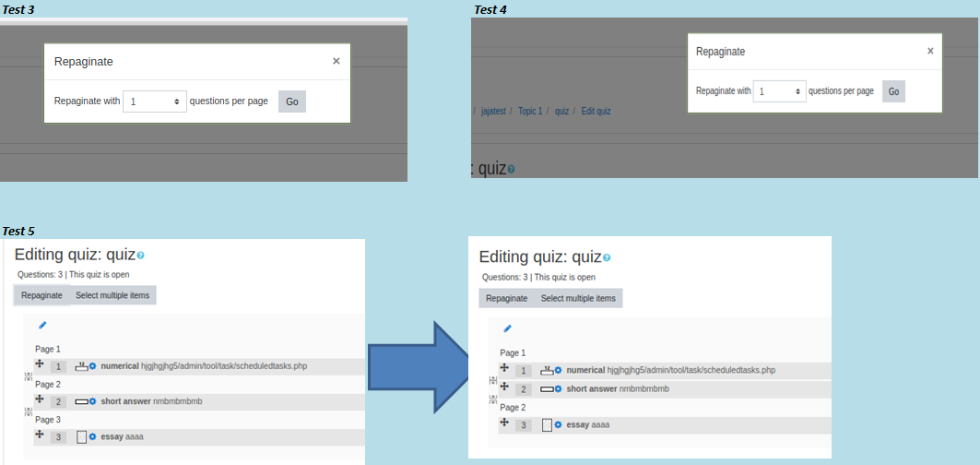This screenshot has width=980, height=465.
Task: Click short answer type icon under Page 2
Action: click(x=81, y=401)
